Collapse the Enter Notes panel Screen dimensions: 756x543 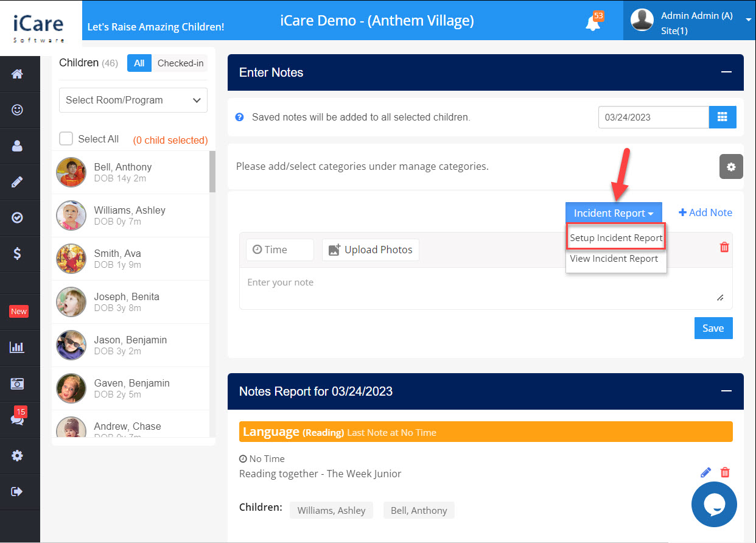(x=726, y=72)
